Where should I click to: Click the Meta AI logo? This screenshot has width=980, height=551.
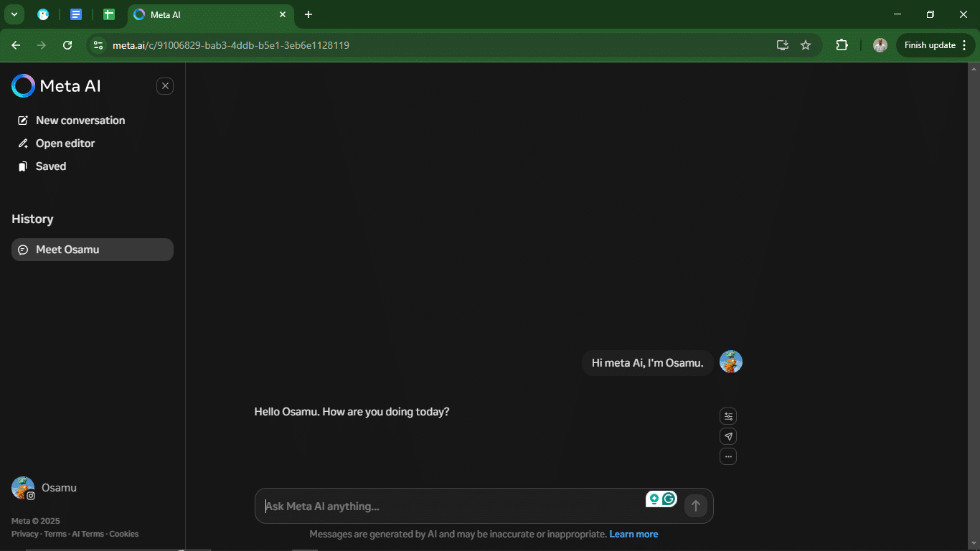56,86
